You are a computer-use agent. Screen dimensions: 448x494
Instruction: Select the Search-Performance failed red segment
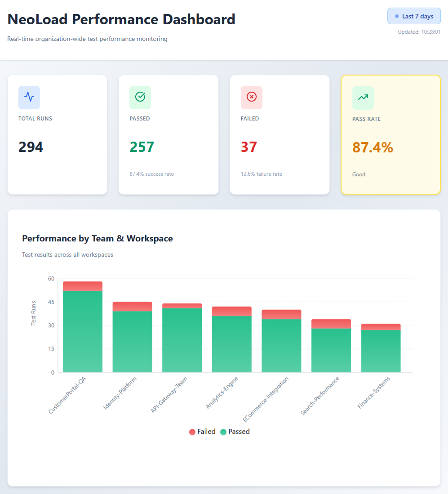(x=331, y=324)
